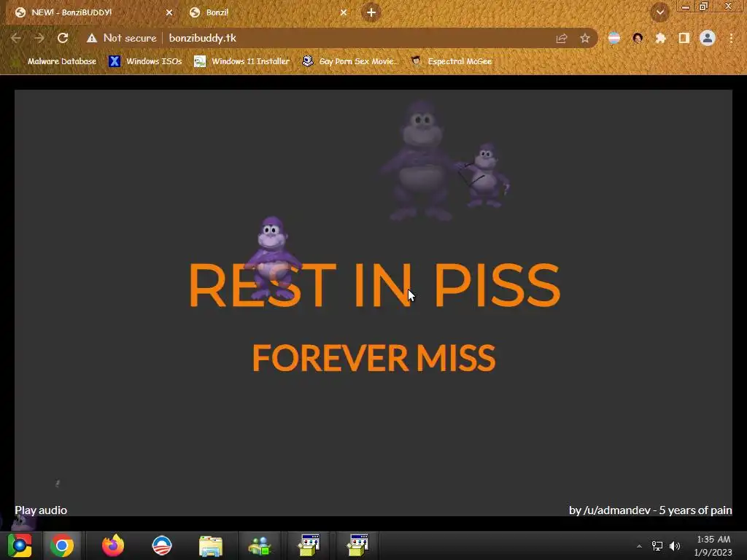Close the NEW! - BonziBUDDY! tab
Image resolution: width=747 pixels, height=560 pixels.
click(169, 12)
